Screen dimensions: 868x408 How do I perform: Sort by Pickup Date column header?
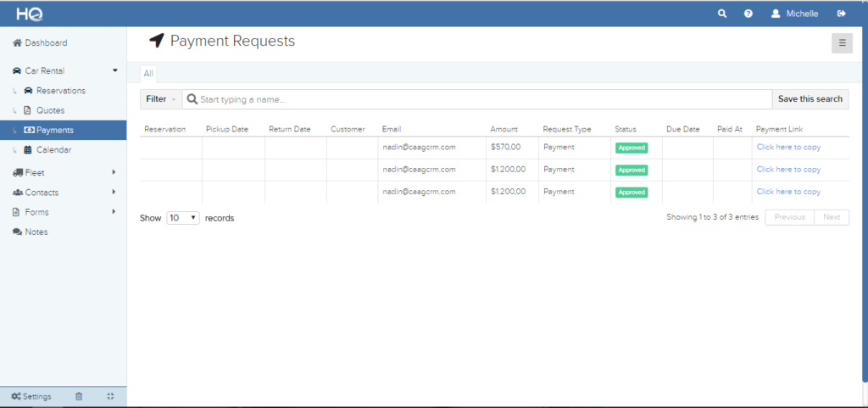pos(227,129)
